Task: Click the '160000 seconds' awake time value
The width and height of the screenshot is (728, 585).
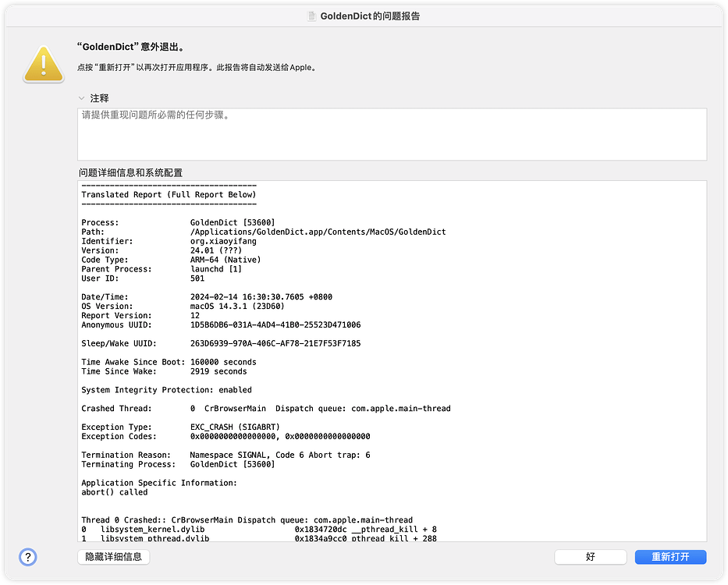Action: click(223, 362)
